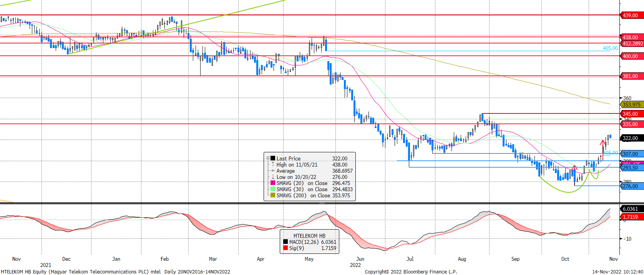Screen dimensions: 644x275
Task: Click the 412.2892 red price level tag
Action: (x=632, y=43)
